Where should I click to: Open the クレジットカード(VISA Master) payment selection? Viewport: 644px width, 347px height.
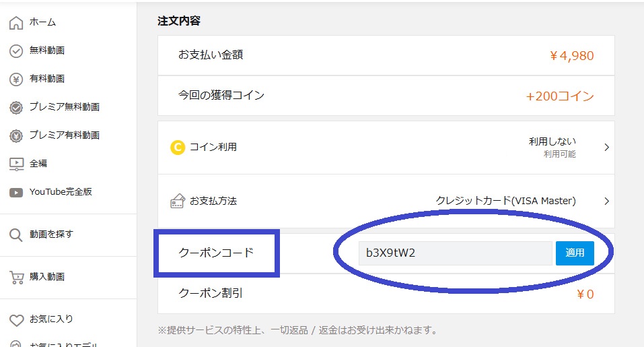505,201
